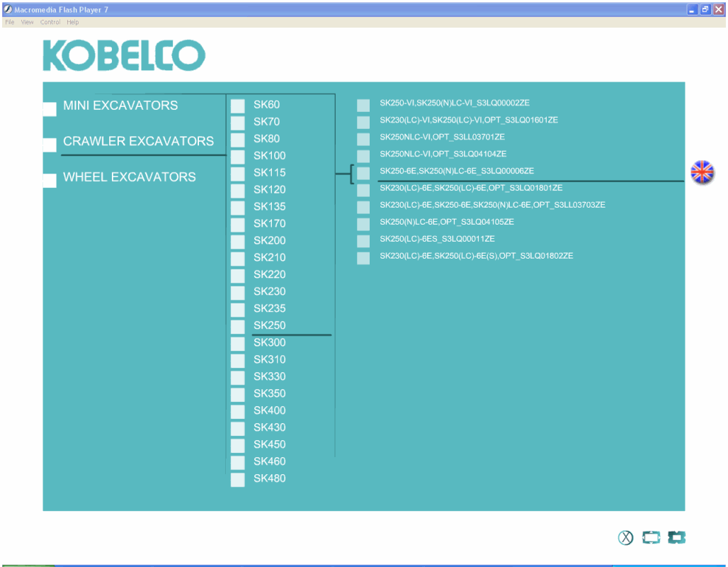Open manual SK230(LC)-VI,SK250(LC)-VI,OPT_S3LQ01601ZE
The height and width of the screenshot is (567, 728).
(469, 120)
